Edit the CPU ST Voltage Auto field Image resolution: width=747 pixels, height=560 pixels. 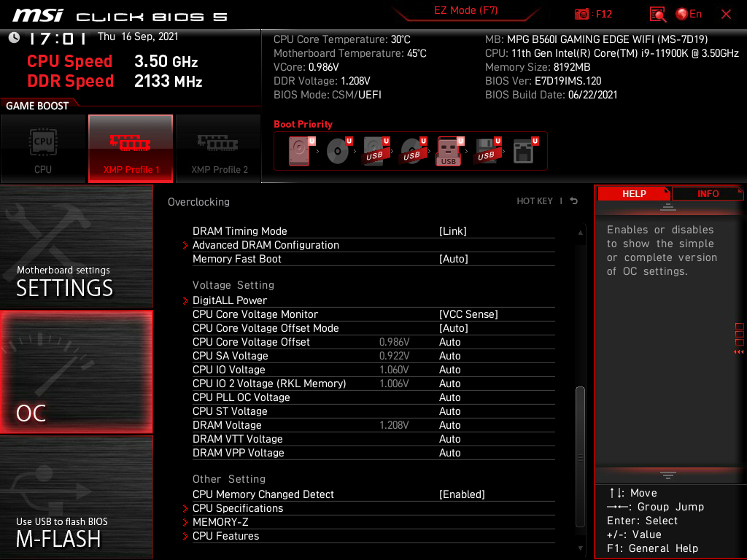point(449,411)
